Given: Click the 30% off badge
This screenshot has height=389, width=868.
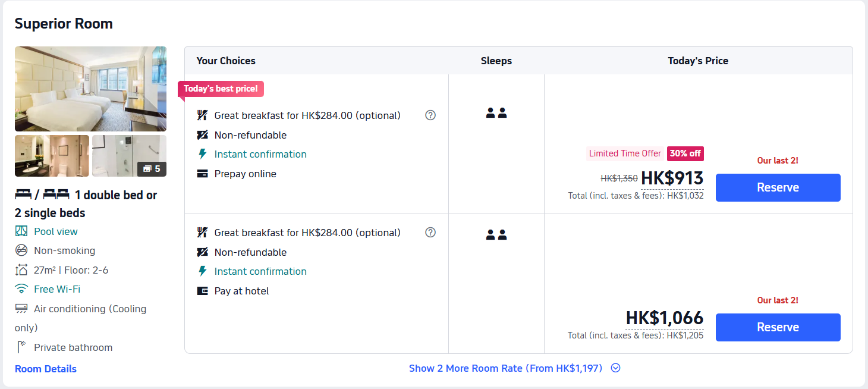Looking at the screenshot, I should pos(685,153).
